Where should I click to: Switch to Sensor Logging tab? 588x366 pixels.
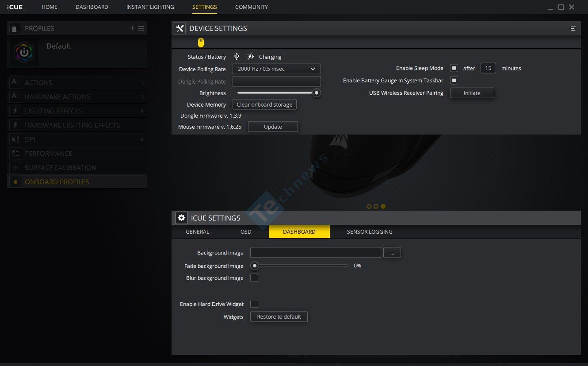pos(370,231)
